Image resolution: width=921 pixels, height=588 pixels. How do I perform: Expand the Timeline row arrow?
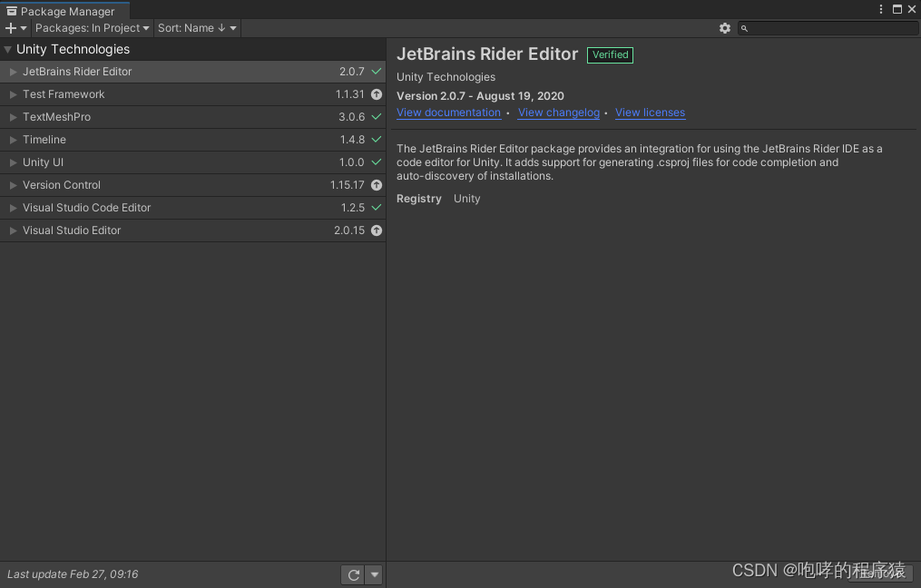[13, 140]
